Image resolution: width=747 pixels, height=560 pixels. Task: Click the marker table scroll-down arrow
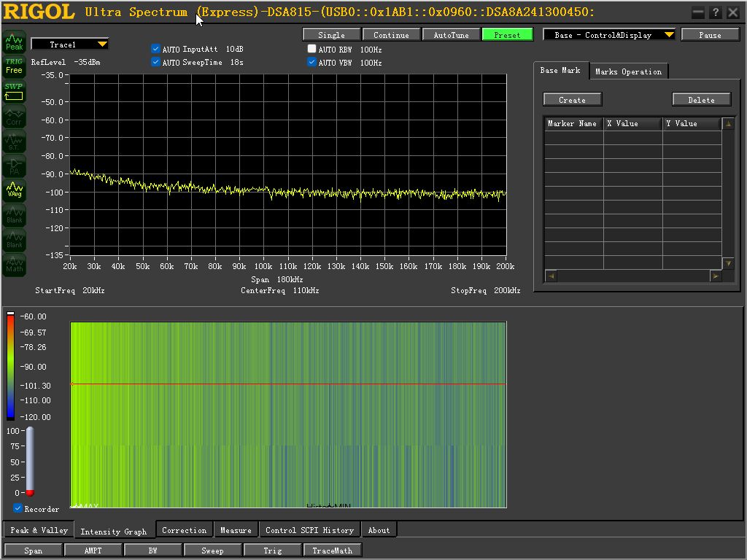[728, 262]
